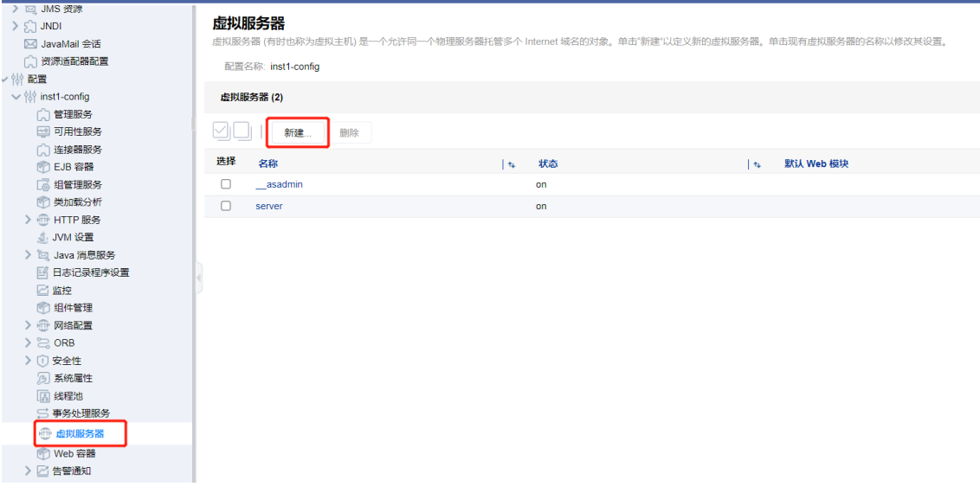Open the __asadmin virtual server link
The image size is (980, 493).
pos(279,184)
